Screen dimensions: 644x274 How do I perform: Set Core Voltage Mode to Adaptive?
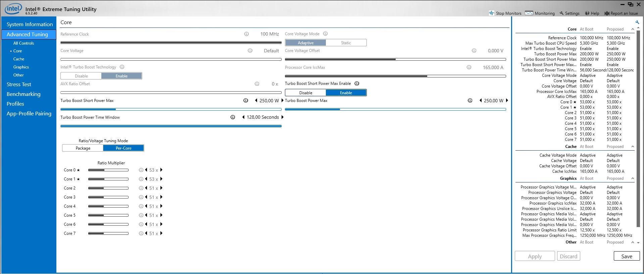pos(305,43)
